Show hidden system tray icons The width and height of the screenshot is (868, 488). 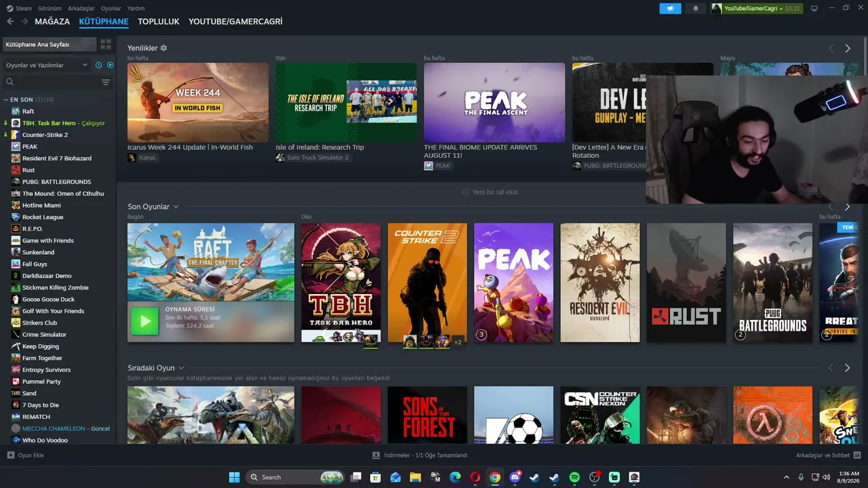(787, 477)
